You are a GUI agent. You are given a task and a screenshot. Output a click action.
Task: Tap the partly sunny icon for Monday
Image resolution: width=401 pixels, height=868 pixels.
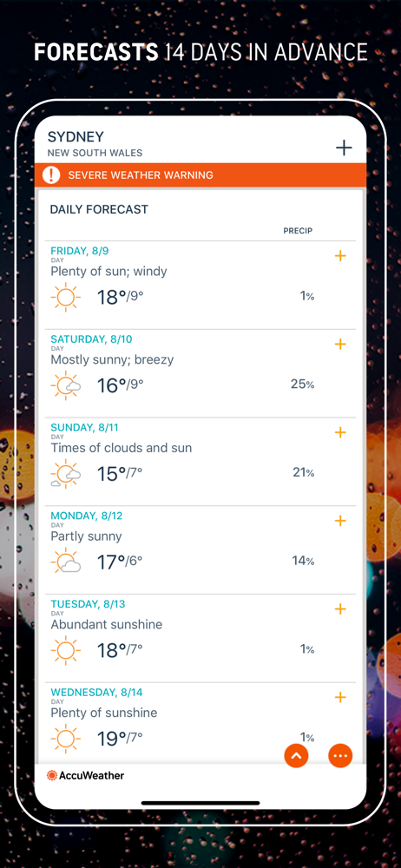pyautogui.click(x=66, y=562)
